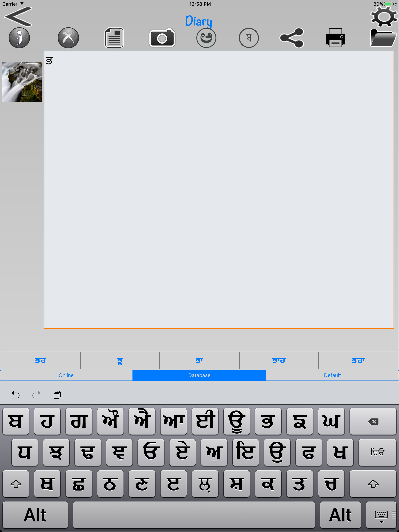The width and height of the screenshot is (399, 532).
Task: Tap the ਢ key
Action: coord(88,453)
